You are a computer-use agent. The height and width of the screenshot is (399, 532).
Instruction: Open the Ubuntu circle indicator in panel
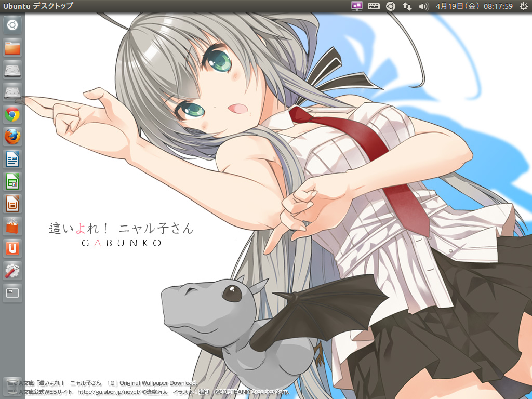[391, 6]
